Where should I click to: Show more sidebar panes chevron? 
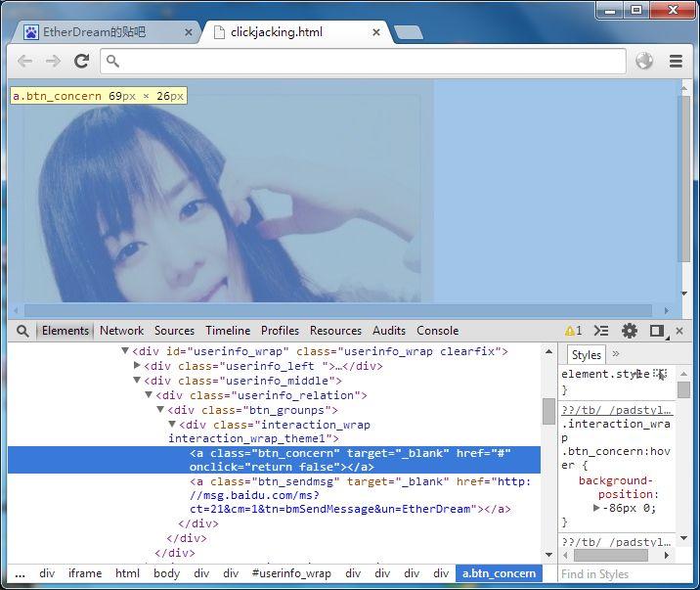click(x=616, y=354)
